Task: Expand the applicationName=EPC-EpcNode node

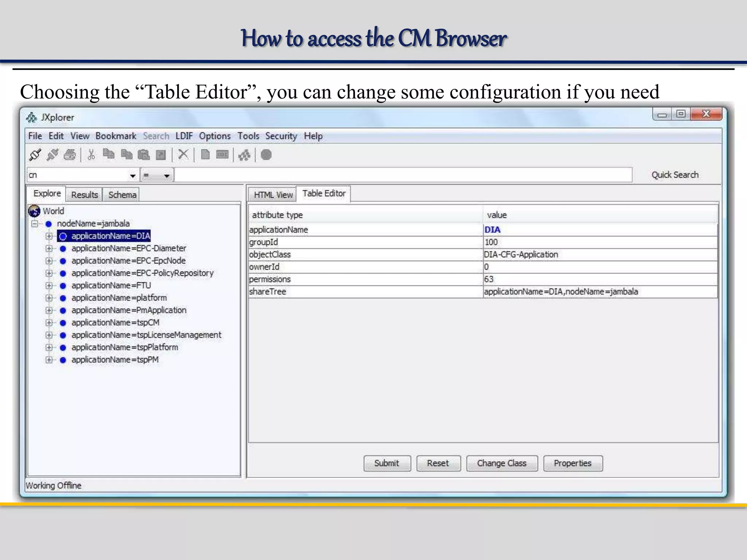Action: [49, 261]
